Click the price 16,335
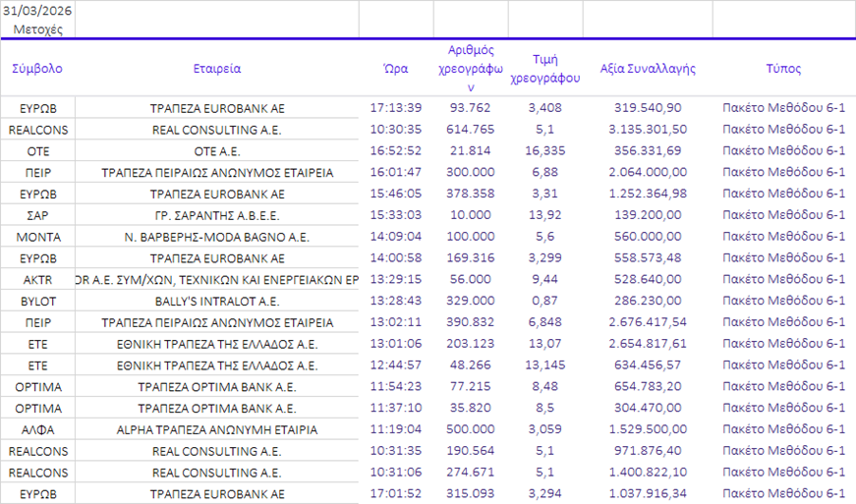 [x=544, y=150]
